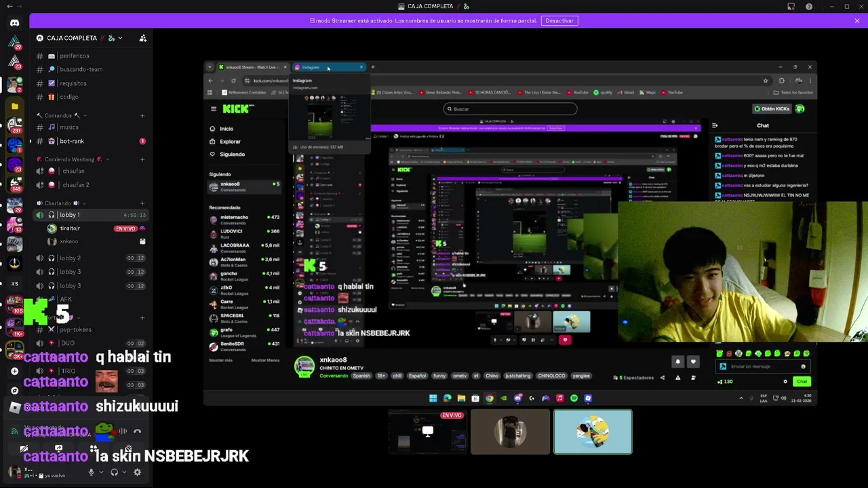Screen dimensions: 868x488
Task: Click the Enviar un mensaje chat input
Action: click(763, 367)
